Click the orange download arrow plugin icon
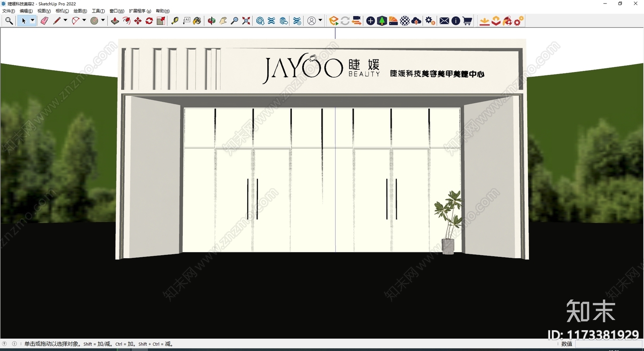Image resolution: width=644 pixels, height=351 pixels. 485,21
